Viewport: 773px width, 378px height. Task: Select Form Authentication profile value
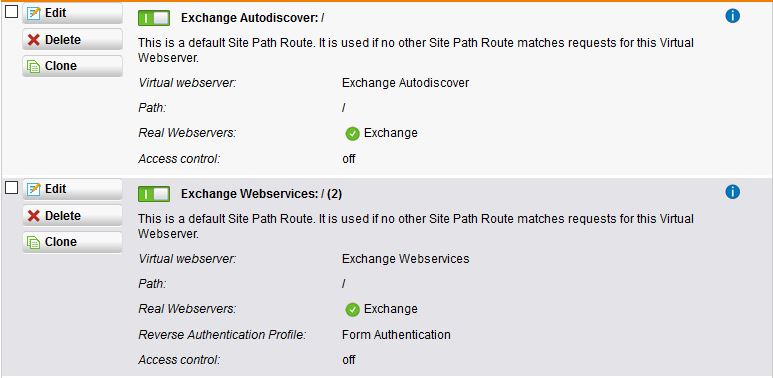coord(396,335)
